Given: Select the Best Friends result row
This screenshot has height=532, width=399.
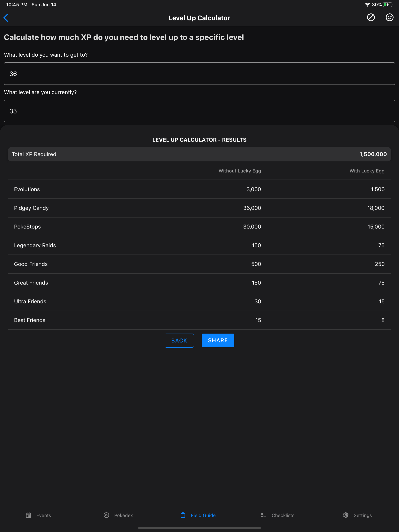Looking at the screenshot, I should tap(199, 320).
